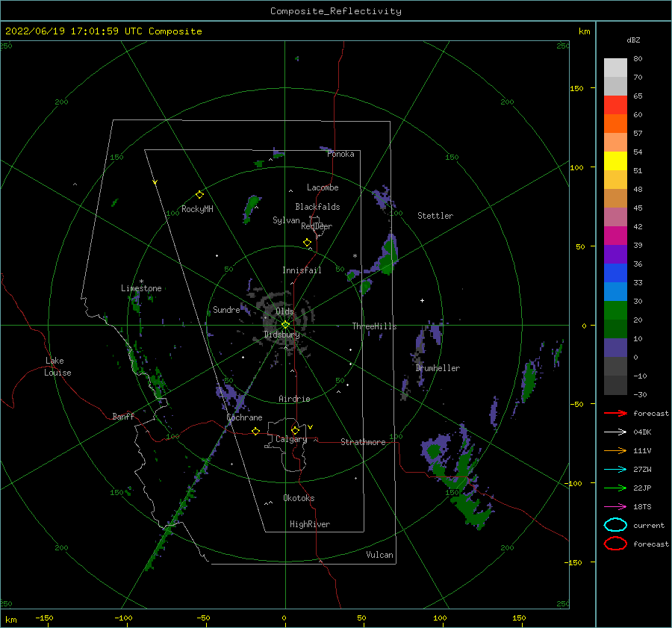Choose the green 22JP arrow symbol

point(615,488)
